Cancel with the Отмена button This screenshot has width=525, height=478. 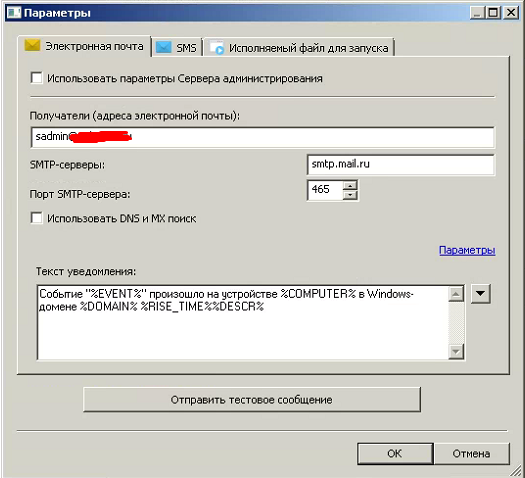471,454
